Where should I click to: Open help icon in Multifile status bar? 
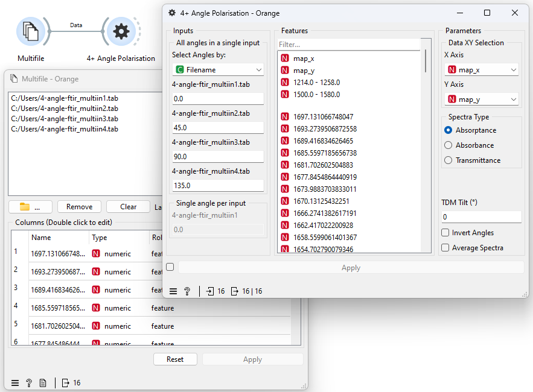(x=29, y=383)
